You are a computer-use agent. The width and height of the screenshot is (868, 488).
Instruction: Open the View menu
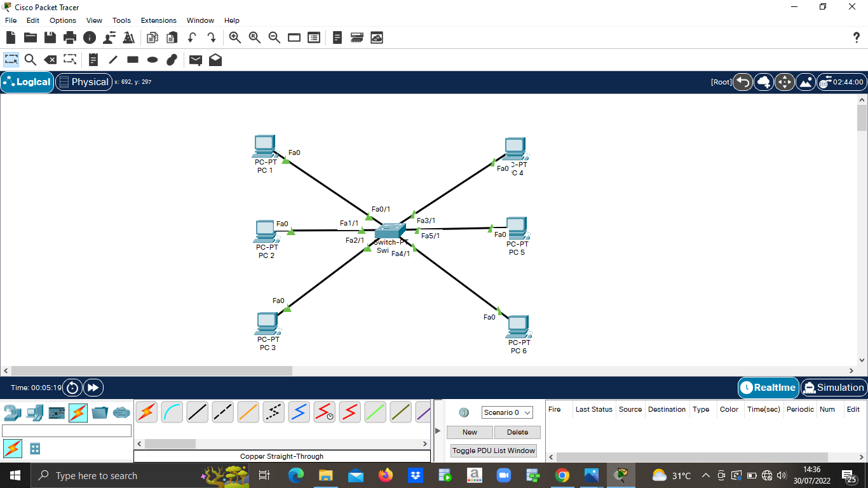click(x=94, y=20)
